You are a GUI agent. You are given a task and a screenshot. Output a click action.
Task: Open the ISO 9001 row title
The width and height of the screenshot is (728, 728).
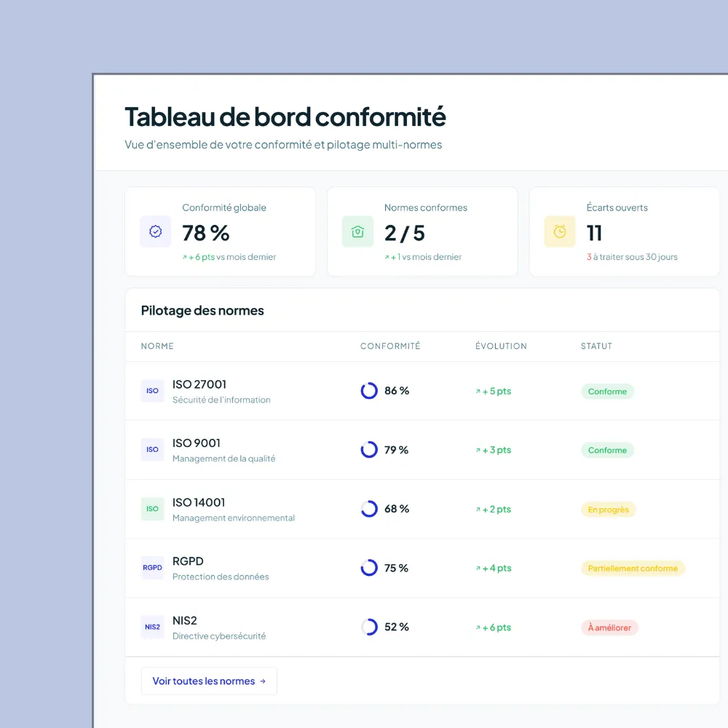click(197, 443)
